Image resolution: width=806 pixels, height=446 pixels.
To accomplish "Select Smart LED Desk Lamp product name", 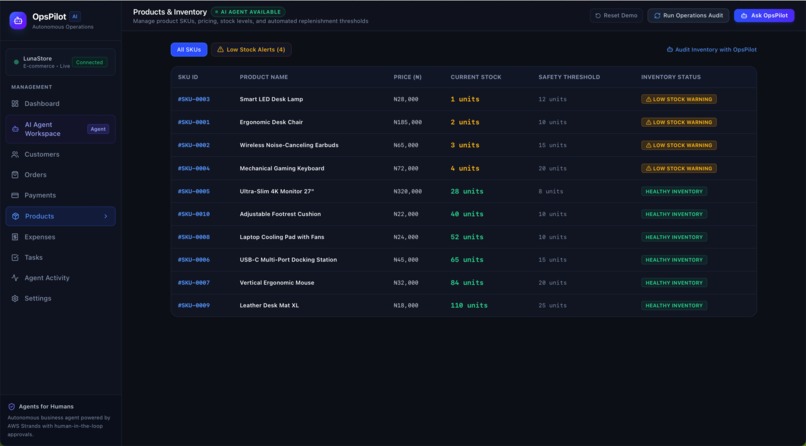I will (271, 99).
